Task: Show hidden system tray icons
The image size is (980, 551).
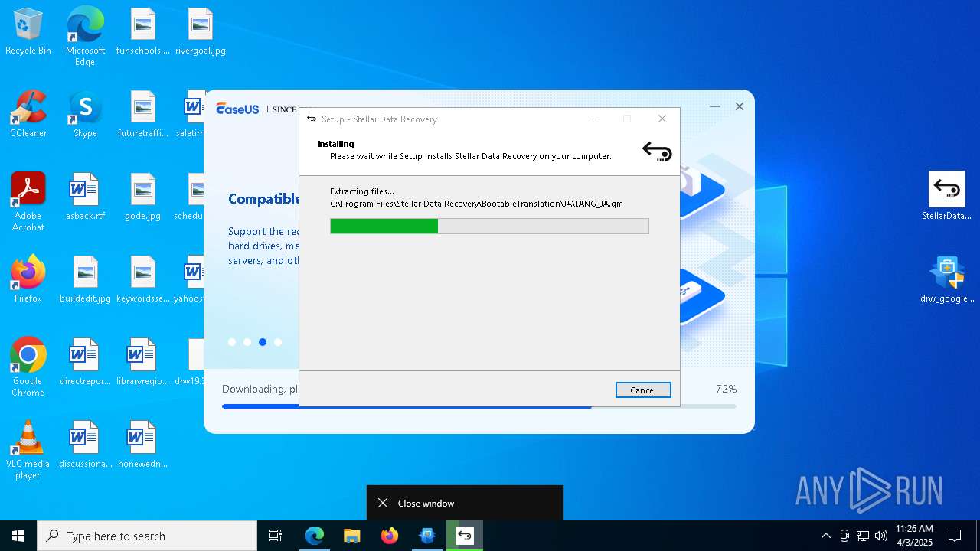Action: pyautogui.click(x=825, y=536)
